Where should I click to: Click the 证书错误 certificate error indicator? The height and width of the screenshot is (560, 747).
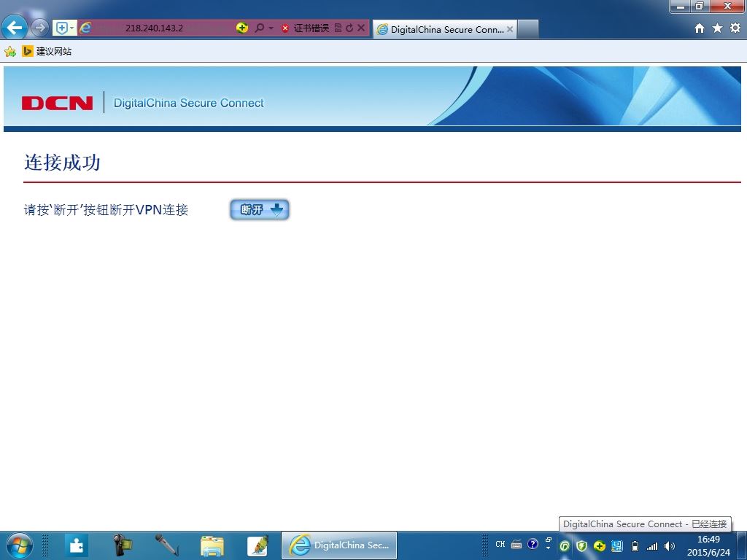306,28
